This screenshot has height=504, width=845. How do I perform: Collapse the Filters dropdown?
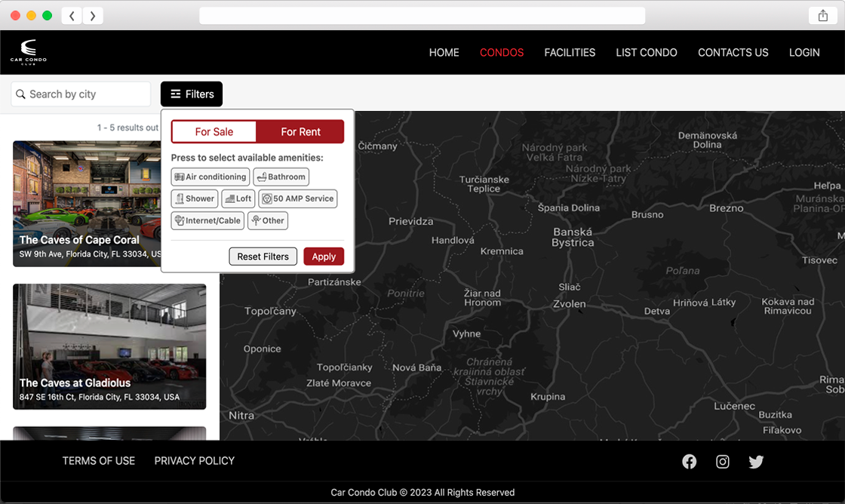(192, 94)
